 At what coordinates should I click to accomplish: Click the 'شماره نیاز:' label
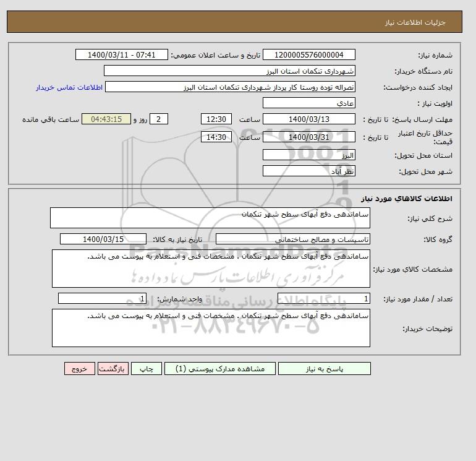point(435,55)
